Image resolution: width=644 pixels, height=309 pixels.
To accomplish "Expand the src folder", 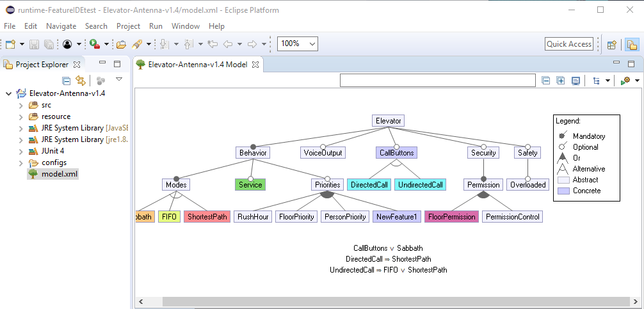I will pyautogui.click(x=21, y=105).
